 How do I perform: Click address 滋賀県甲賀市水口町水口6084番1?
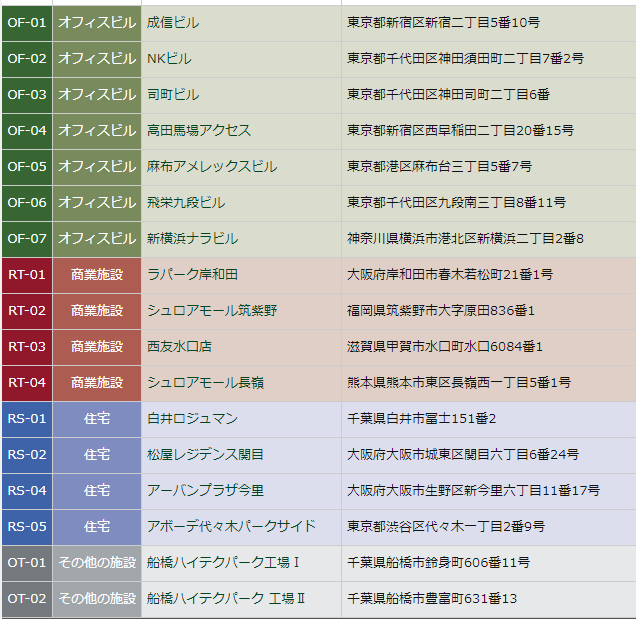[x=445, y=347]
